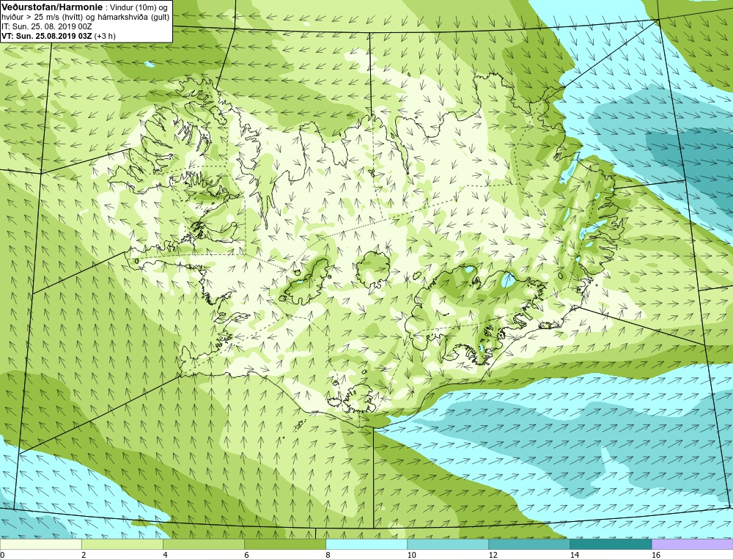
Task: Click the legend scale label '16'
Action: 655,555
